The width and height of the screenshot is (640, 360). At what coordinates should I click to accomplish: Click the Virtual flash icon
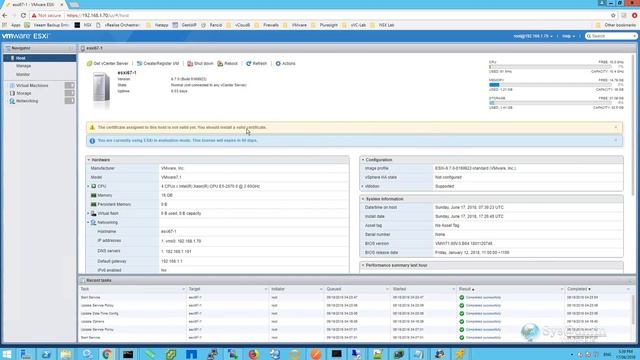[93, 213]
